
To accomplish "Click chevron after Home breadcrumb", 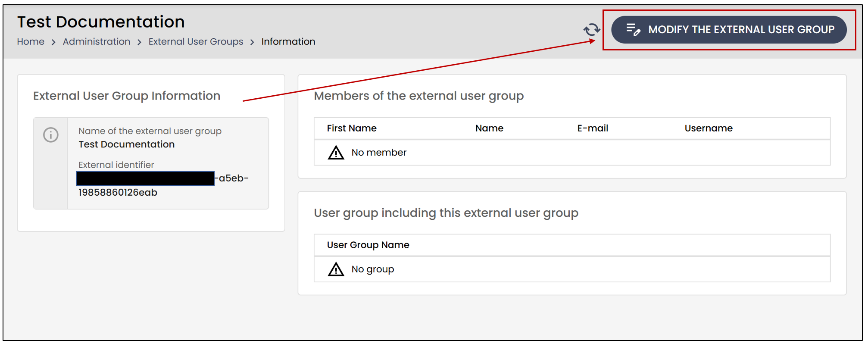I will 53,42.
